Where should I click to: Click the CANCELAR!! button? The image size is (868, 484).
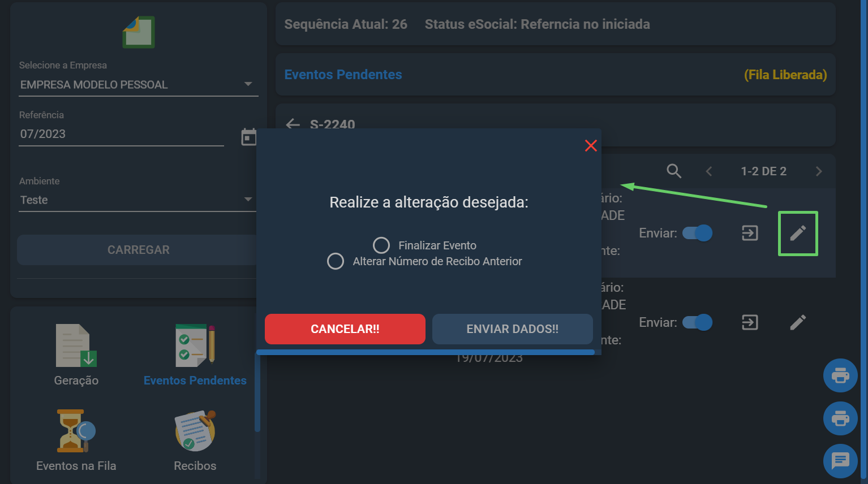(x=345, y=329)
